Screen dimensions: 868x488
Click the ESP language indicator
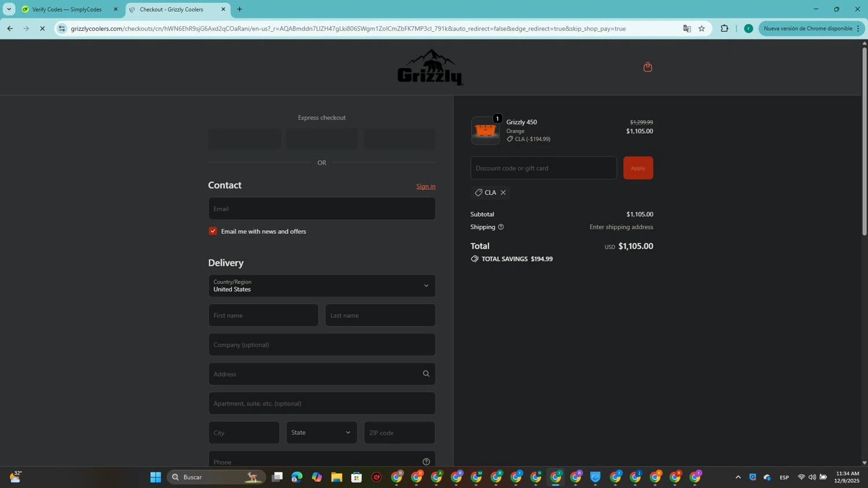click(x=784, y=477)
